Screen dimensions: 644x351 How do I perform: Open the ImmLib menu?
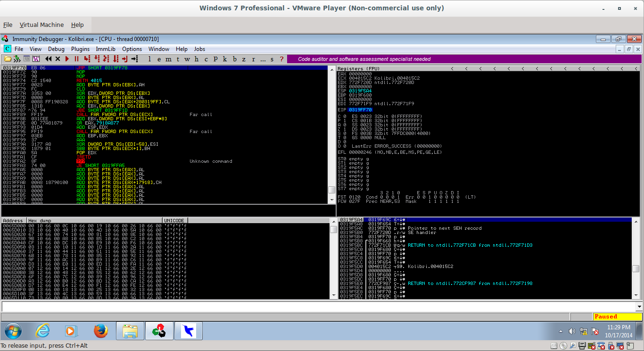tap(106, 49)
